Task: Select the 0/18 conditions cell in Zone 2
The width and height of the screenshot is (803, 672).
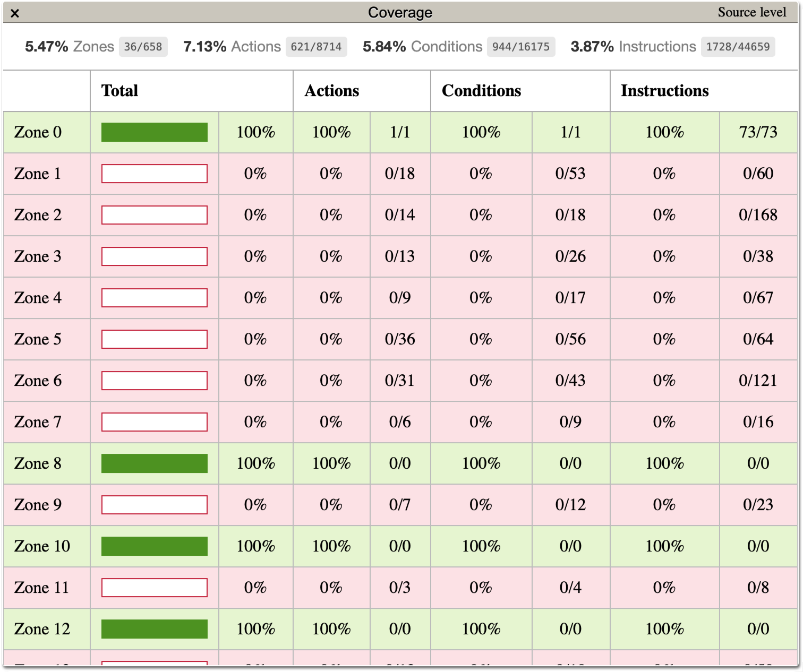Action: tap(570, 215)
